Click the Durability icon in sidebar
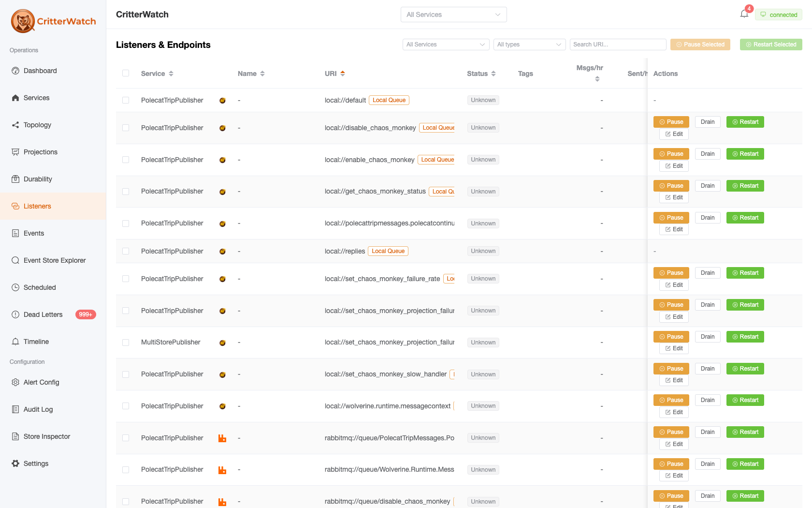Image resolution: width=812 pixels, height=508 pixels. pos(15,179)
